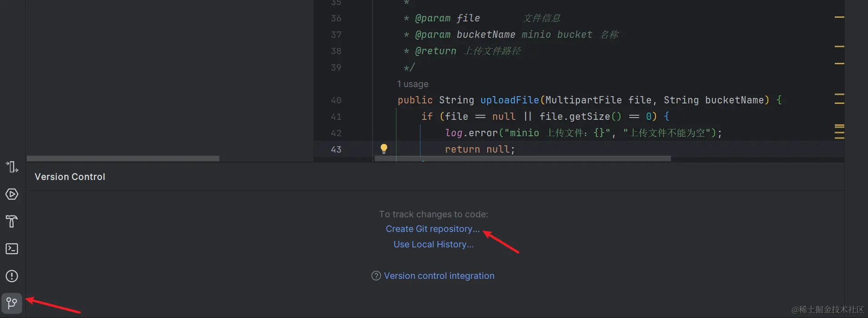Screen dimensions: 868x318
Task: Click Create Git repository link
Action: tap(433, 229)
